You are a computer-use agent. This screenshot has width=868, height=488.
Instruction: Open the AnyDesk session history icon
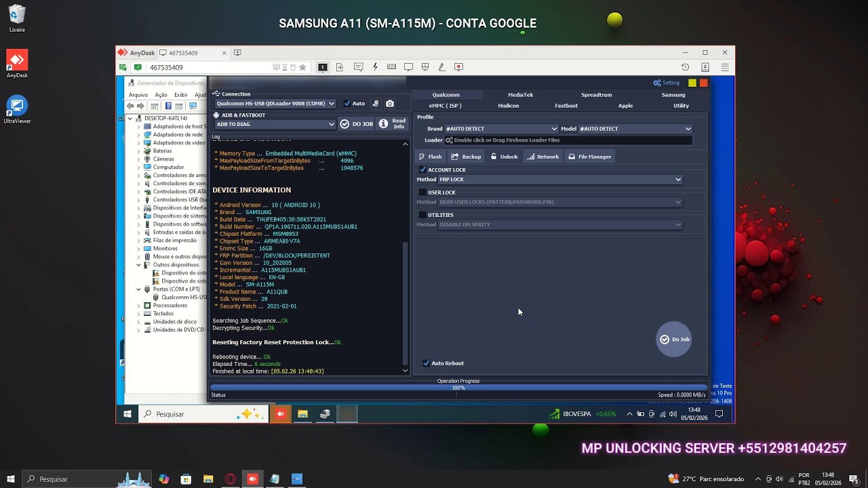click(686, 67)
